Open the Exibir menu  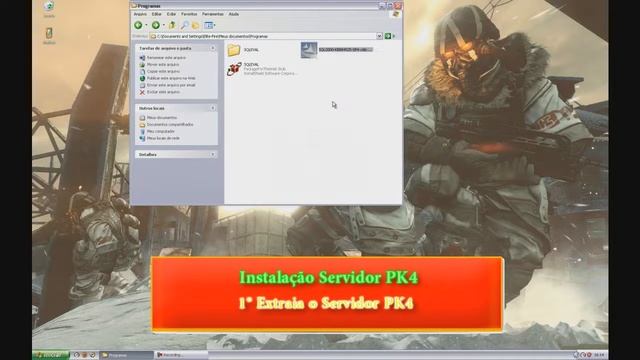coord(171,14)
